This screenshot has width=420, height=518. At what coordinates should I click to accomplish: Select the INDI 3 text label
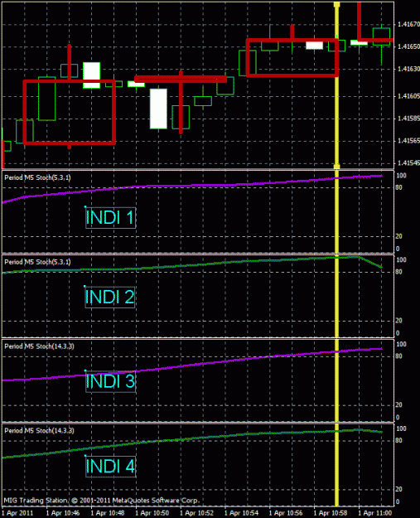110,381
